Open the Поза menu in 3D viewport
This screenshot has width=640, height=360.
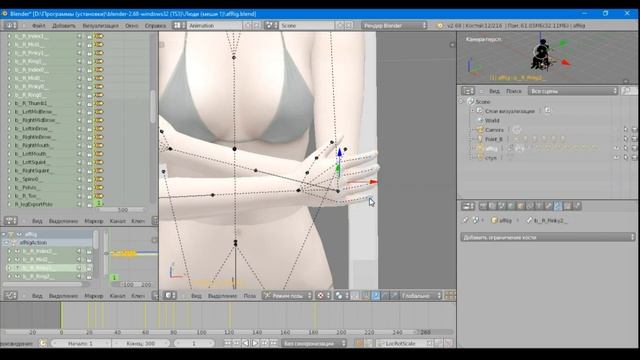pos(250,296)
